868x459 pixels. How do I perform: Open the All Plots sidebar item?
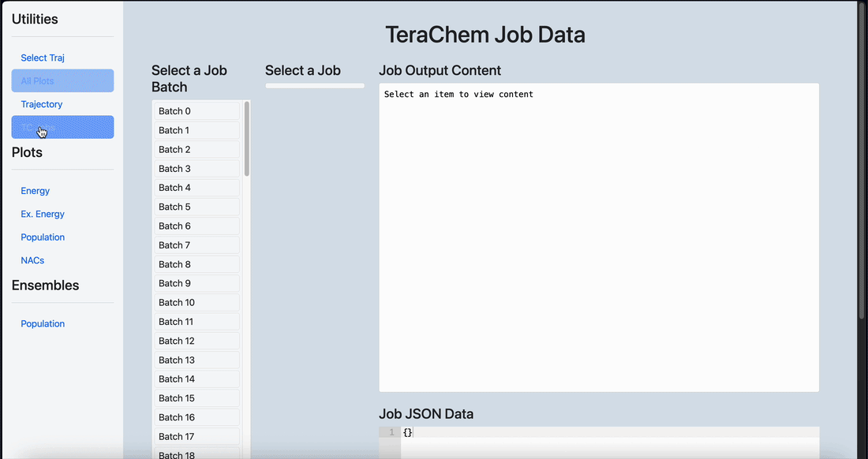tap(62, 80)
